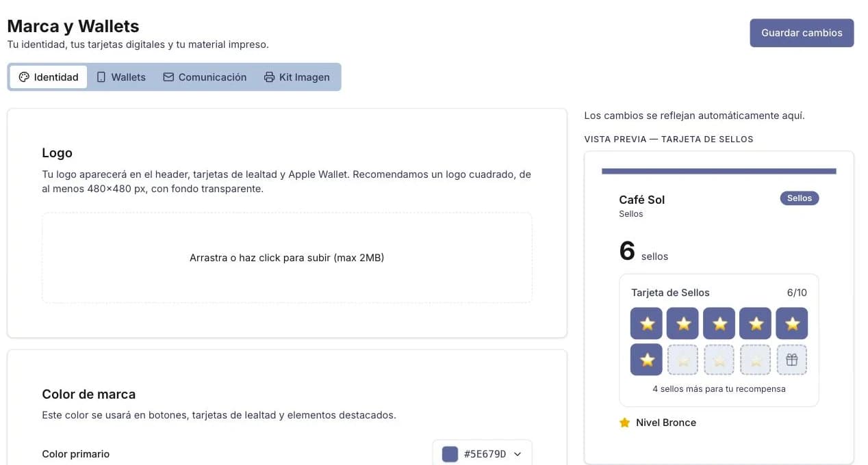Click the Color de marca heading
This screenshot has height=465, width=868.
[89, 394]
